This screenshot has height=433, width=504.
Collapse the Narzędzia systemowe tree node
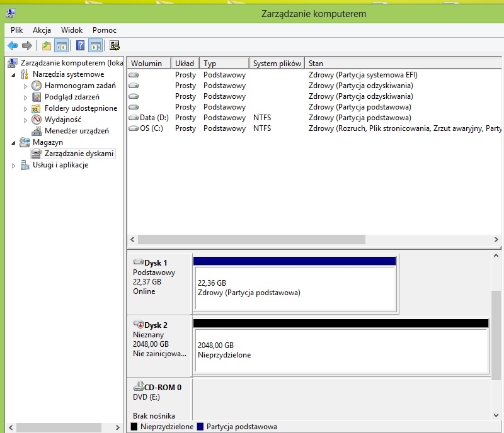tap(13, 75)
